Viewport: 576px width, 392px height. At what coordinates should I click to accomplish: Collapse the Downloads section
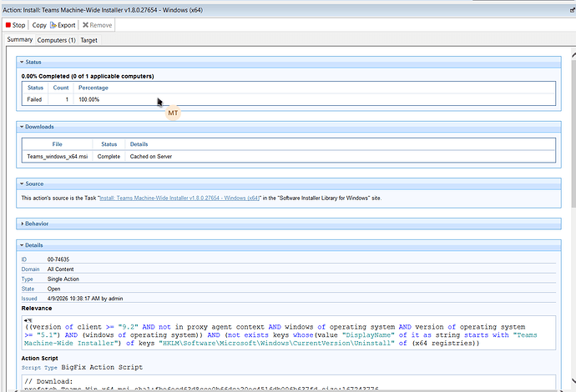click(22, 127)
